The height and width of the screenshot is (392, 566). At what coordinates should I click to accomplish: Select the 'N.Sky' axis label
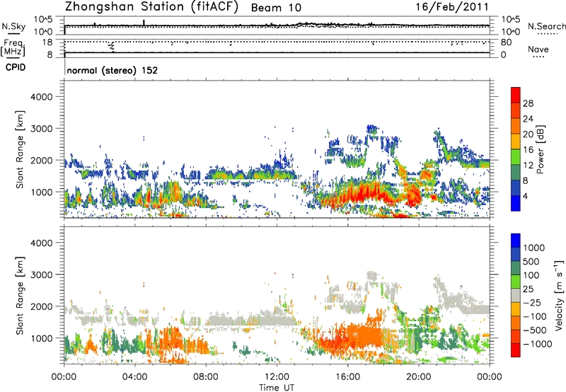[13, 26]
